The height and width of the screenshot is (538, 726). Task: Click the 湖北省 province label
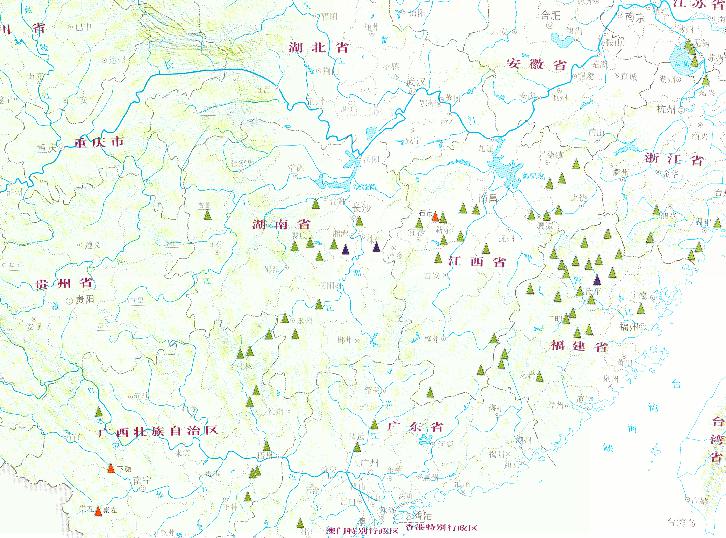pos(318,47)
